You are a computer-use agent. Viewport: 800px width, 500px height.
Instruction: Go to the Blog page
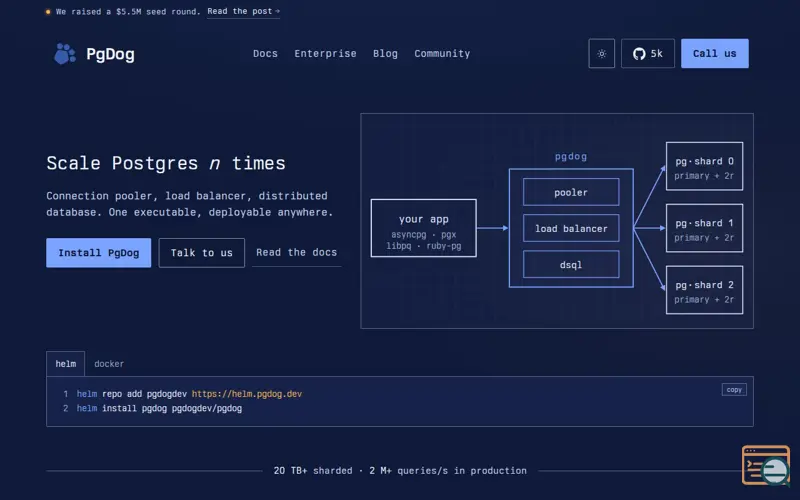(385, 54)
